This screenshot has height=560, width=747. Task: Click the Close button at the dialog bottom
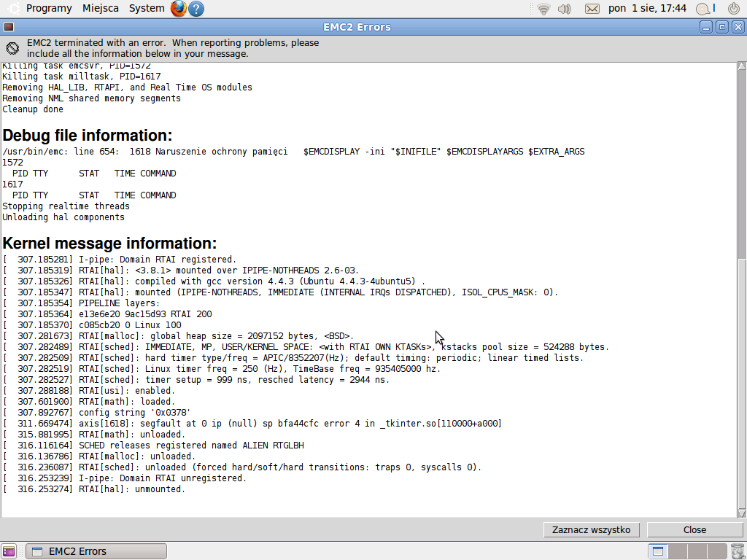694,530
